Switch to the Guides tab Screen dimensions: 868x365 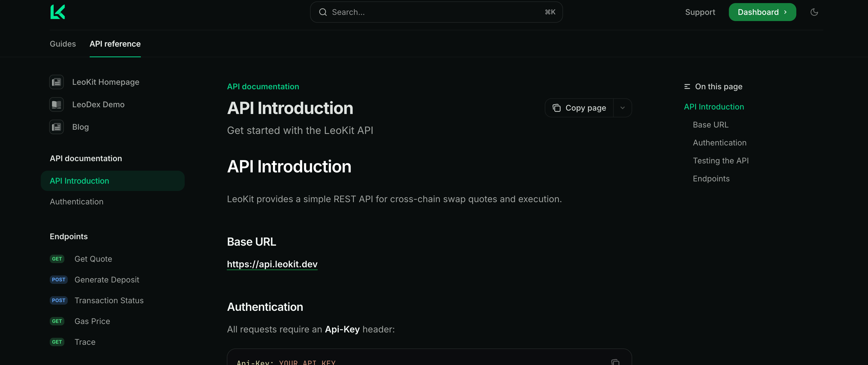point(63,44)
